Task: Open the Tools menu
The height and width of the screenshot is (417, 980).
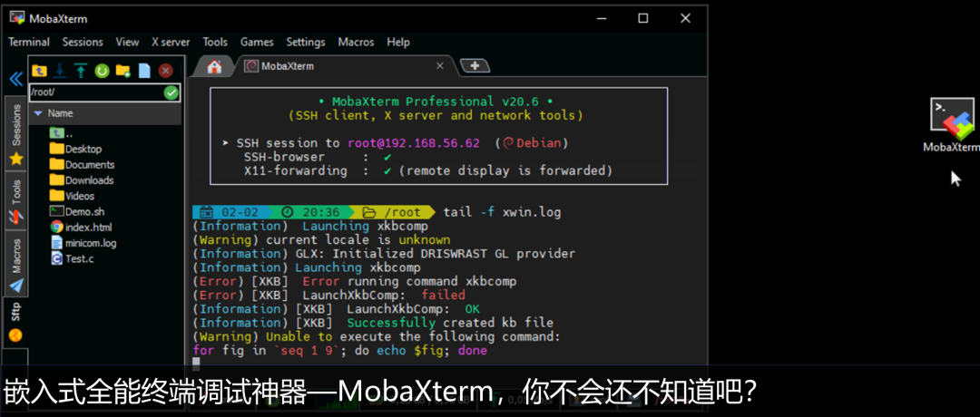Action: [x=215, y=42]
